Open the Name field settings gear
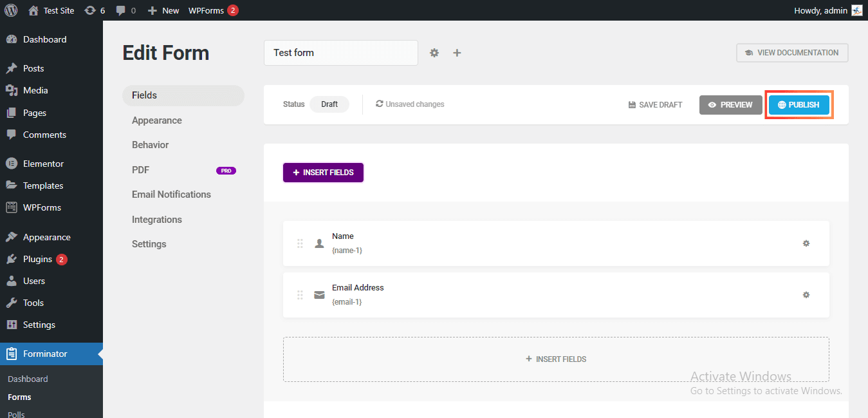The image size is (868, 418). [x=806, y=243]
